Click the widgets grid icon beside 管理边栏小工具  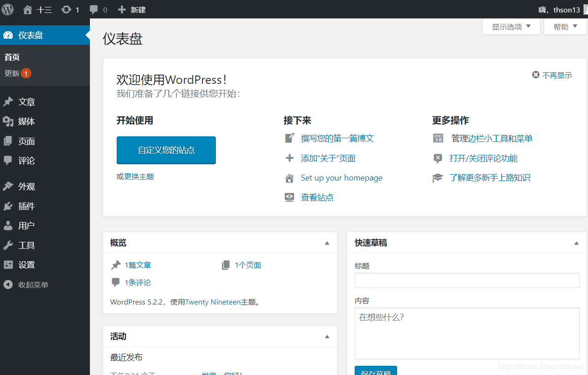point(438,138)
